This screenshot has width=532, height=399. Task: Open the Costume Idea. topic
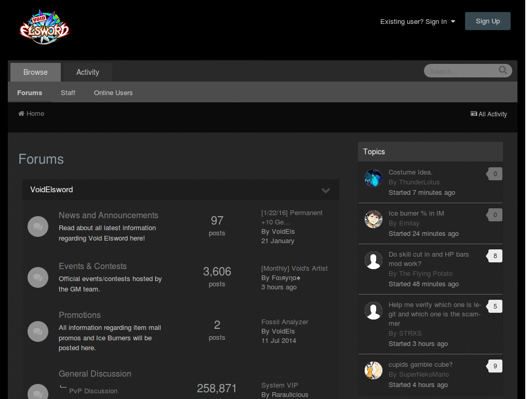[410, 172]
